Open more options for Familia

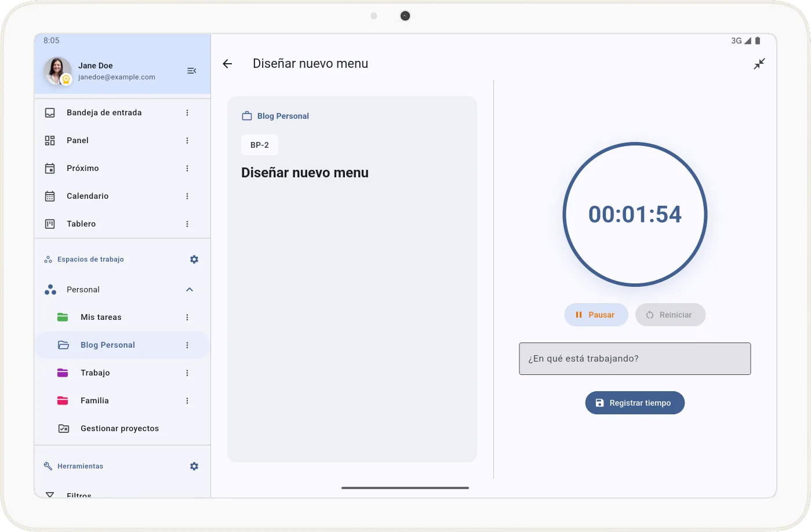pyautogui.click(x=187, y=400)
